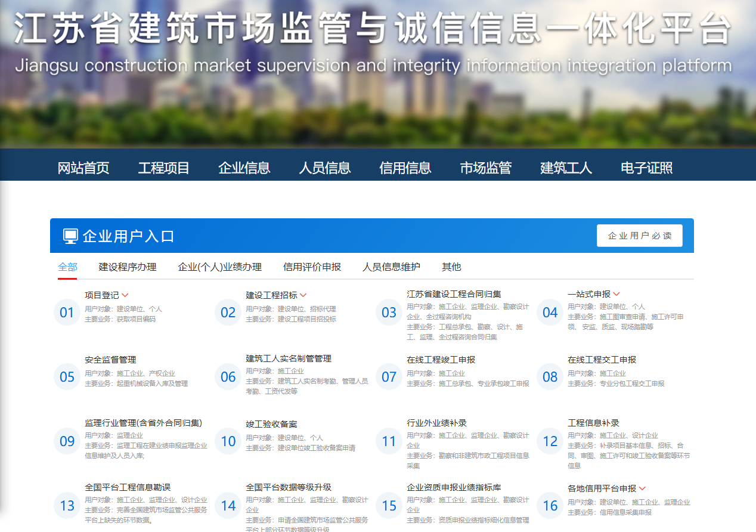
Task: Expand the chevron next to 建设工程招标
Action: (303, 295)
